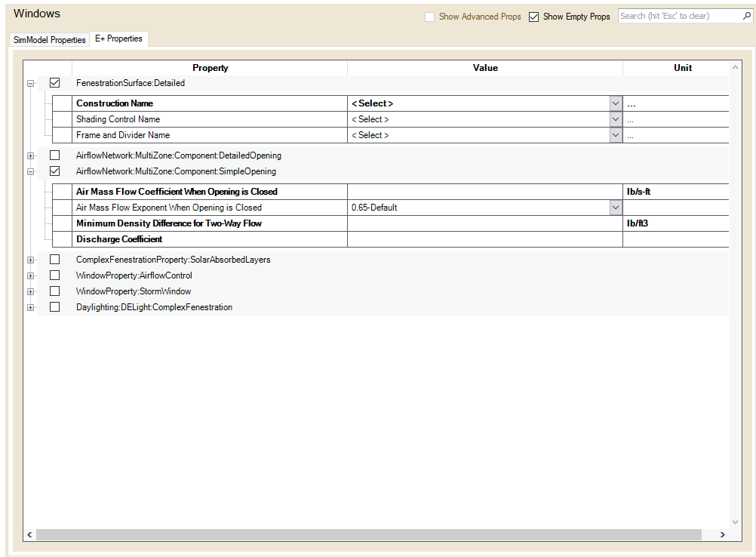Check ComplexFenestrationProperty:SolarAbsorbedLayers checkbox
Screen dimensions: 756x557
pos(55,260)
